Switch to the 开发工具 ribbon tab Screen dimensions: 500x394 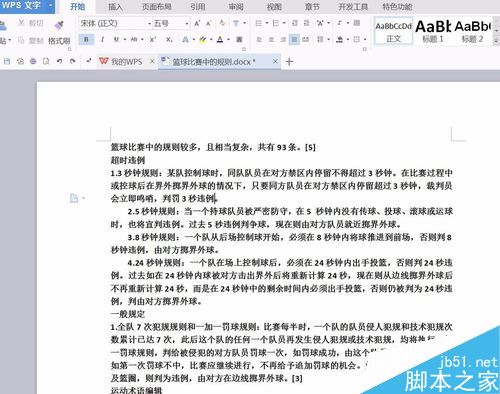coord(353,7)
